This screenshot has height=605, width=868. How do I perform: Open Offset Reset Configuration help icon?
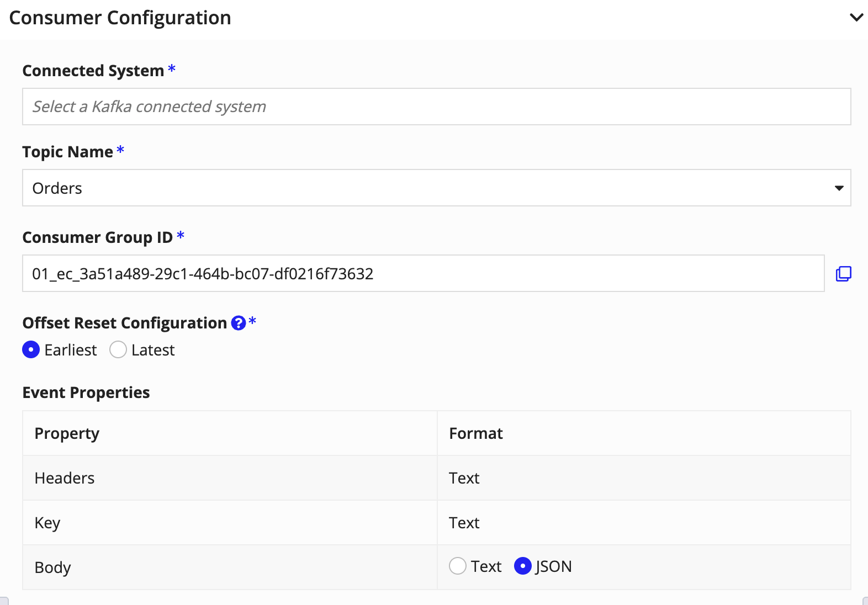pyautogui.click(x=238, y=323)
